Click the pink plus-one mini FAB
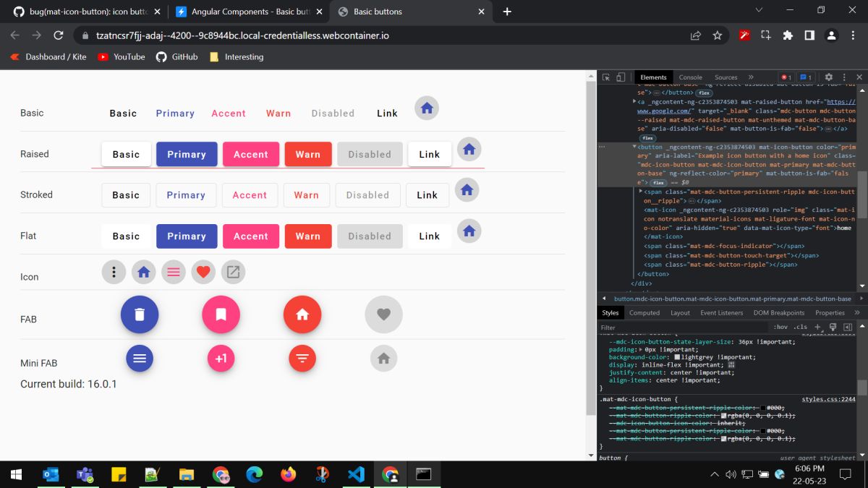Screen dimensions: 868x488 click(221, 358)
